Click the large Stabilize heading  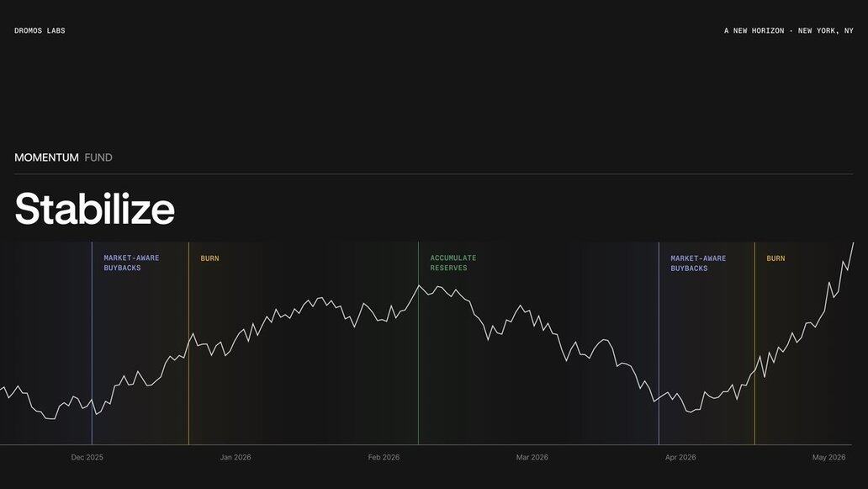pyautogui.click(x=94, y=209)
